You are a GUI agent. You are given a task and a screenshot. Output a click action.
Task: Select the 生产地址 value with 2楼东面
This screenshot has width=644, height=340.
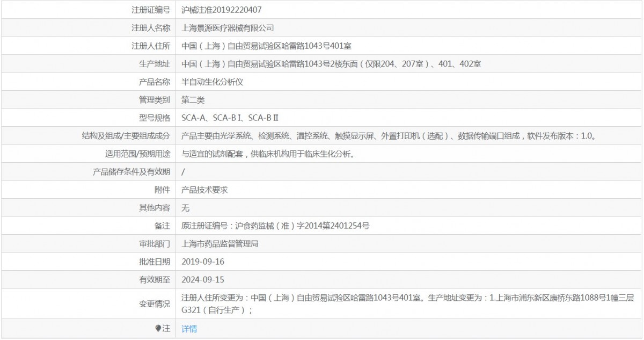pos(331,64)
